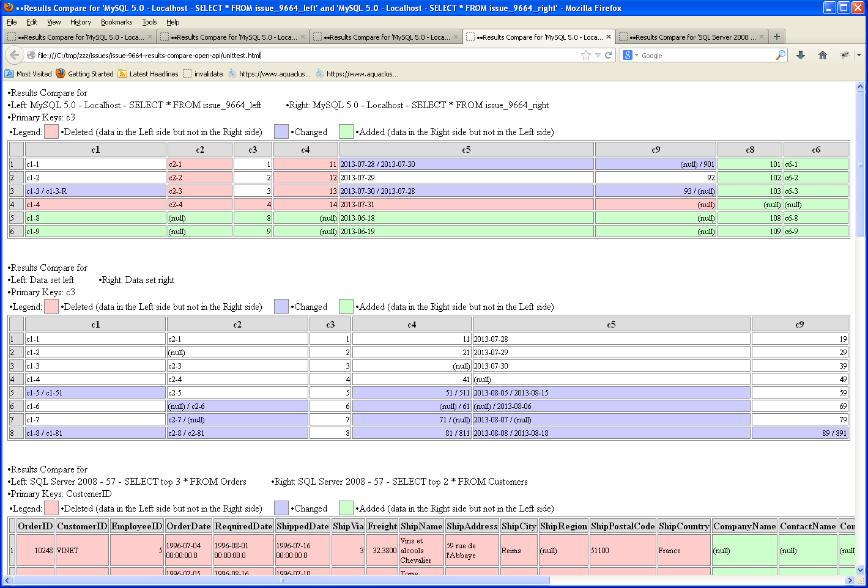This screenshot has height=588, width=868.
Task: Click cell 'VINET' in Orders table
Action: 82,550
